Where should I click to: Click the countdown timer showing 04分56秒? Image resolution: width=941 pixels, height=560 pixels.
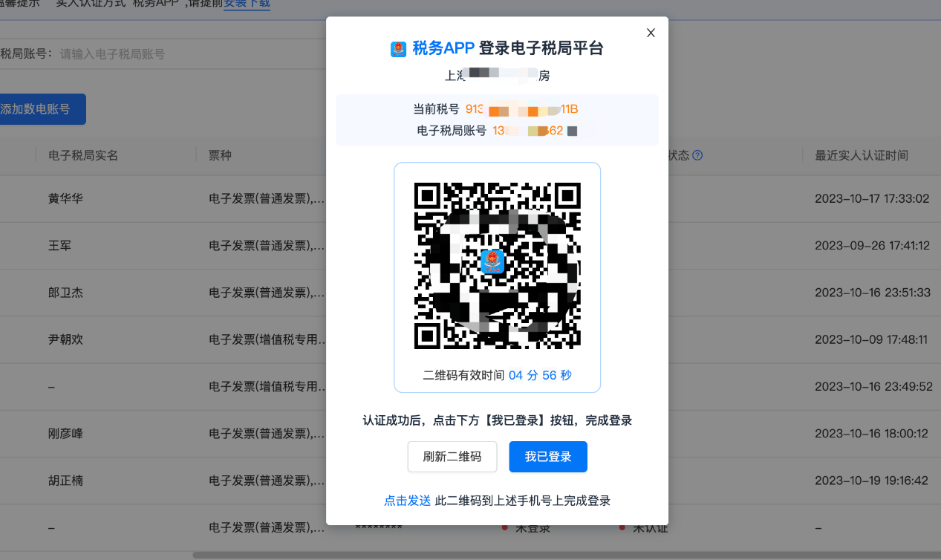pos(541,376)
